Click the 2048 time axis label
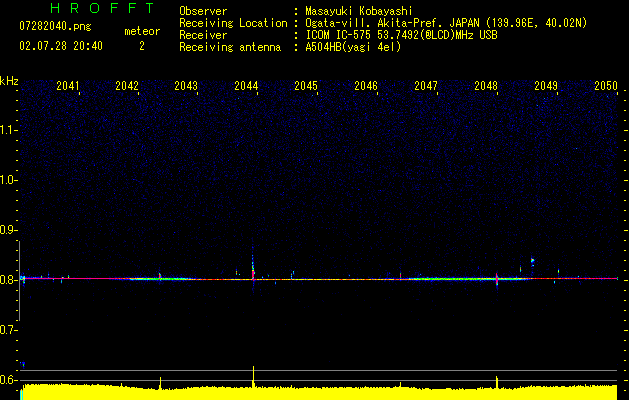The image size is (629, 400). pos(486,85)
